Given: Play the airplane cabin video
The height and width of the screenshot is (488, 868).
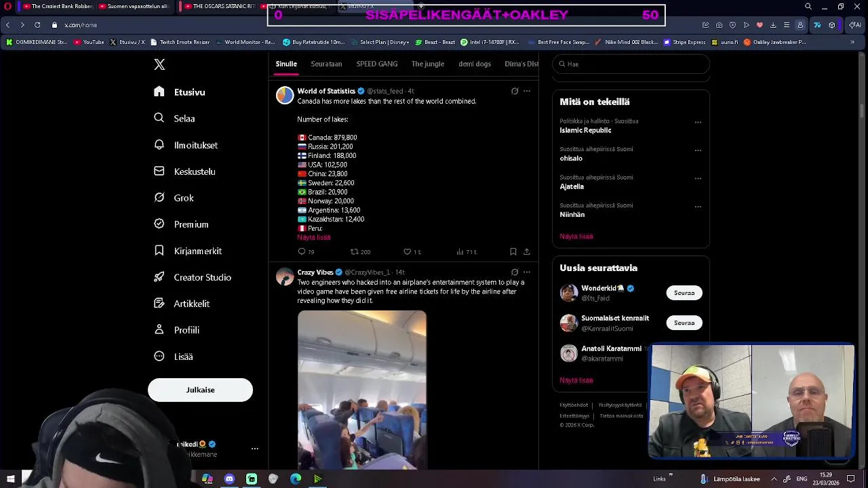Looking at the screenshot, I should point(362,390).
